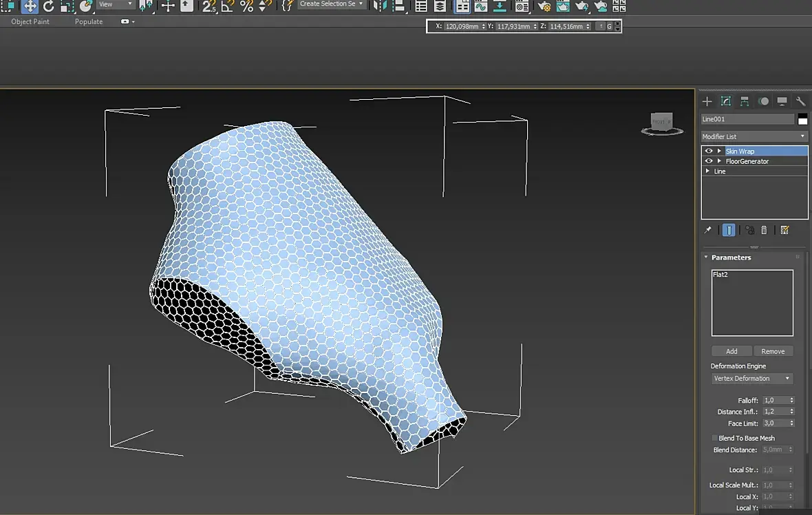Click the Pin Stack icon
This screenshot has height=515, width=812.
coord(707,230)
